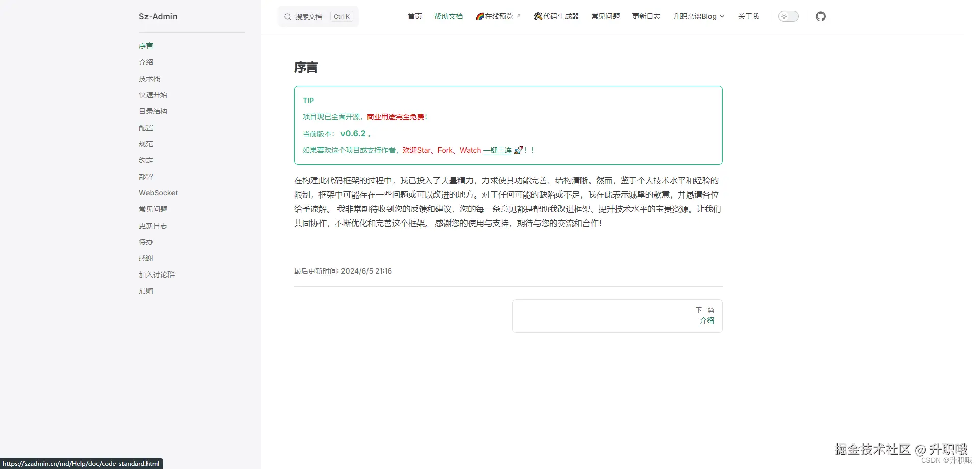Open the 捐赠 sidebar entry
The height and width of the screenshot is (469, 980).
(x=146, y=291)
